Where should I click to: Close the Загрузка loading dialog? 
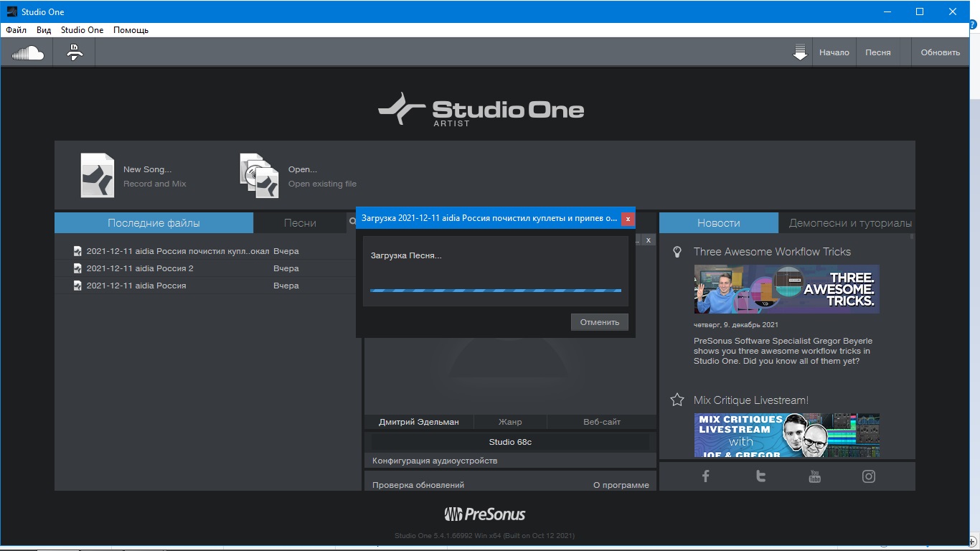(628, 219)
